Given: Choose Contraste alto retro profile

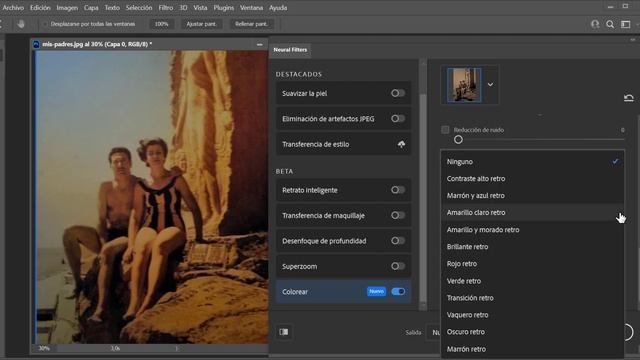Looking at the screenshot, I should click(x=532, y=179).
